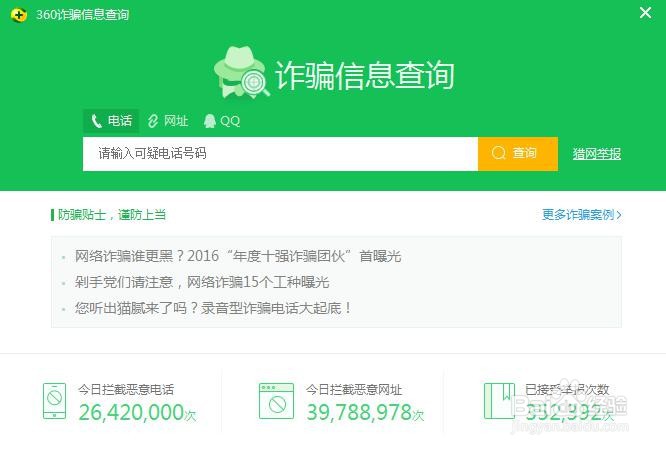Image resolution: width=666 pixels, height=450 pixels.
Task: Click the 诈骗信息查询 banner title
Action: [365, 75]
